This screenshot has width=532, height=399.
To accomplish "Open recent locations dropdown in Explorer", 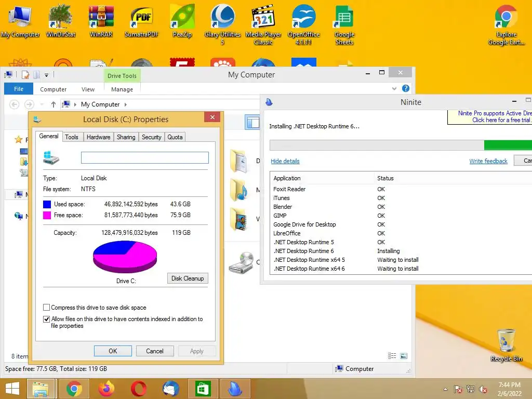I will (x=42, y=104).
